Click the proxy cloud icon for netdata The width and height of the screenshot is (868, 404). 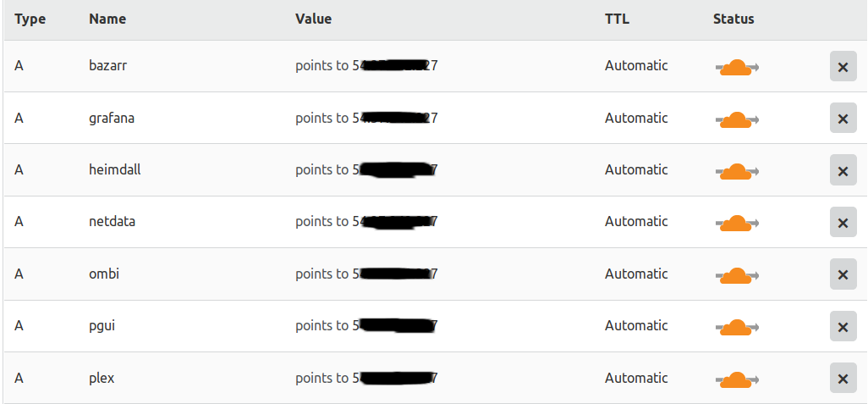point(737,223)
